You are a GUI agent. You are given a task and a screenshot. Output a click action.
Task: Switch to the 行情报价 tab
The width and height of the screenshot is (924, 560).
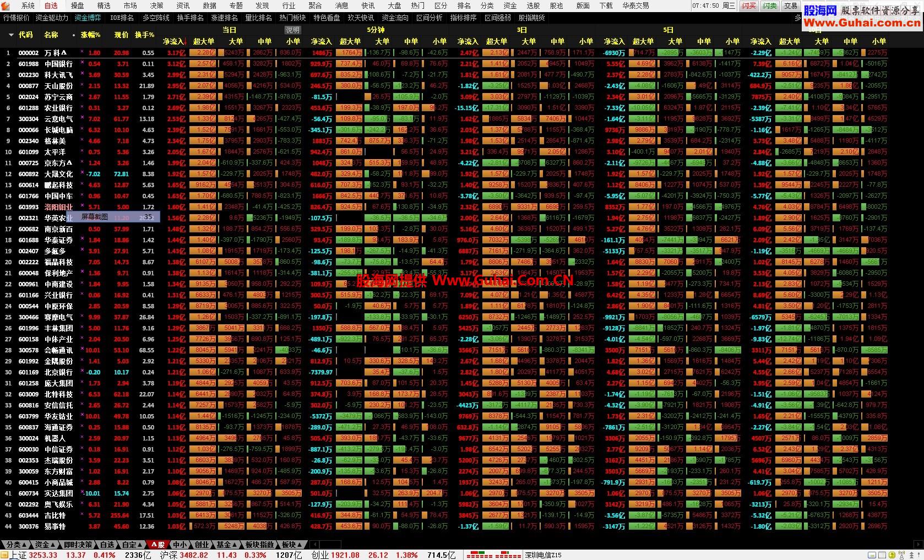coord(17,18)
